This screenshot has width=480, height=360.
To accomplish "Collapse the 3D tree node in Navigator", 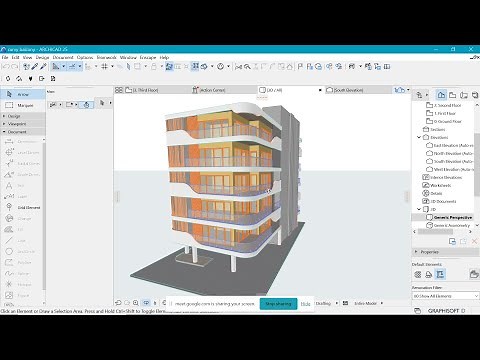I will click(419, 209).
